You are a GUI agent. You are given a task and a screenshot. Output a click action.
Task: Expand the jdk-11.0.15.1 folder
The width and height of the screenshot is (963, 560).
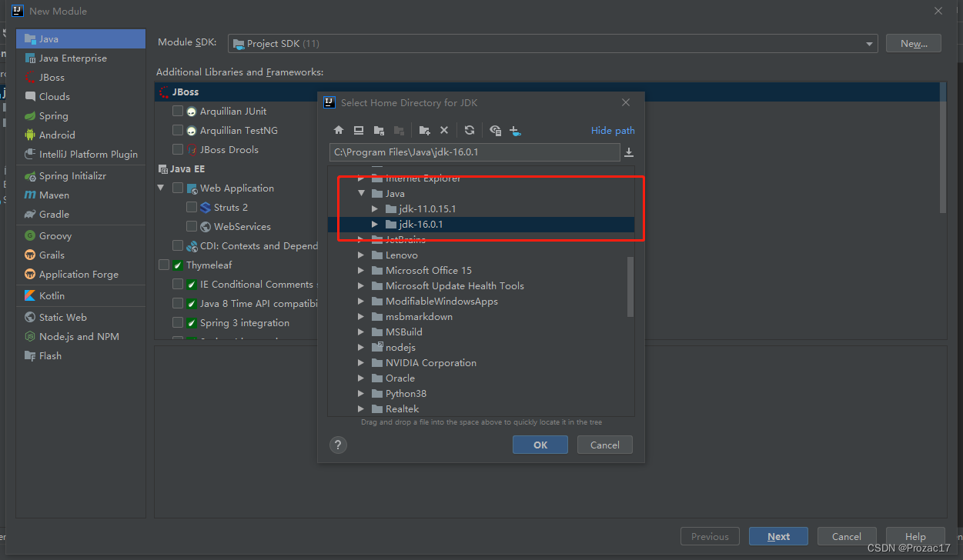click(375, 208)
